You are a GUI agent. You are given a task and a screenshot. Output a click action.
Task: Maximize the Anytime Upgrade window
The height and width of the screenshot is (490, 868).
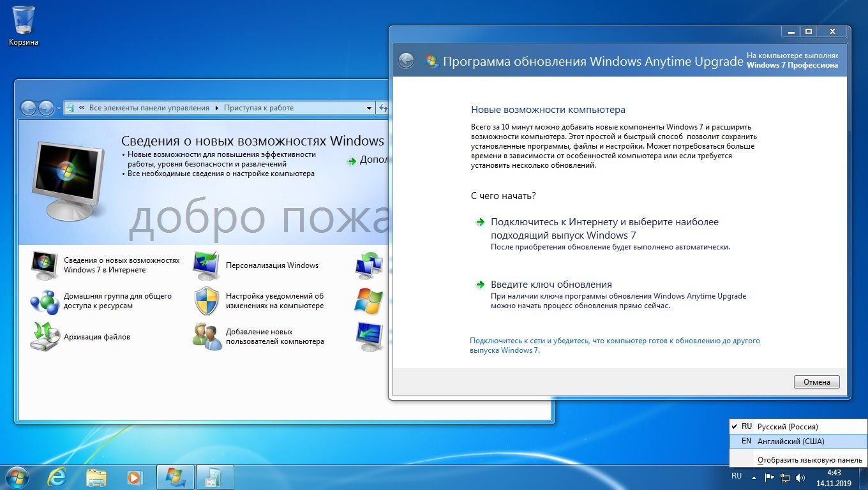point(808,31)
